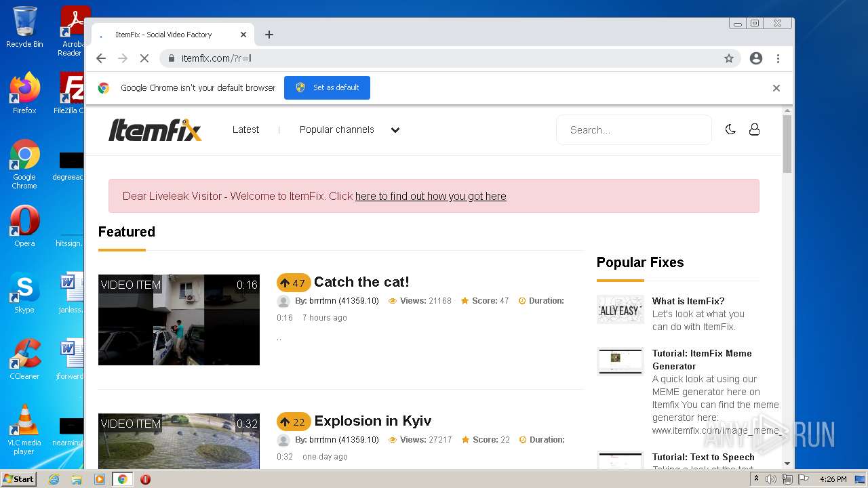Close the ItemFix - Social Video Factory tab
The image size is (868, 488).
(x=243, y=35)
